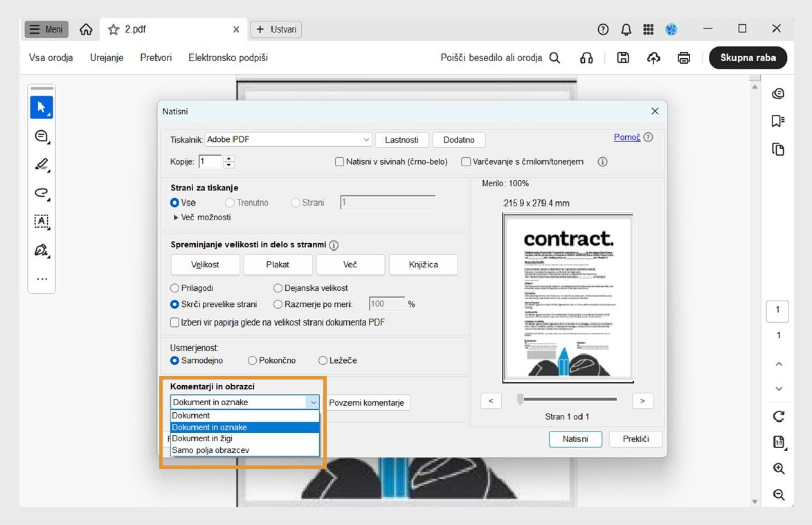Go to next page with down chevron
The height and width of the screenshot is (525, 812).
pyautogui.click(x=778, y=389)
